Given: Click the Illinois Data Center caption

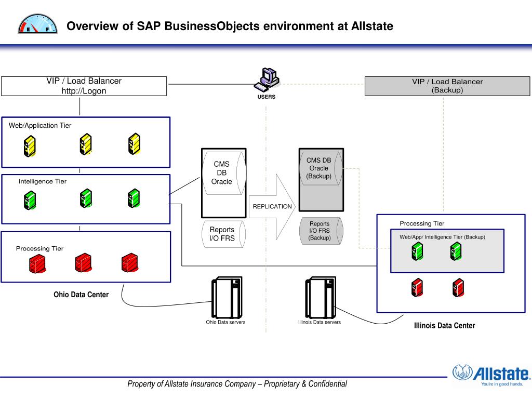Looking at the screenshot, I should coord(445,326).
